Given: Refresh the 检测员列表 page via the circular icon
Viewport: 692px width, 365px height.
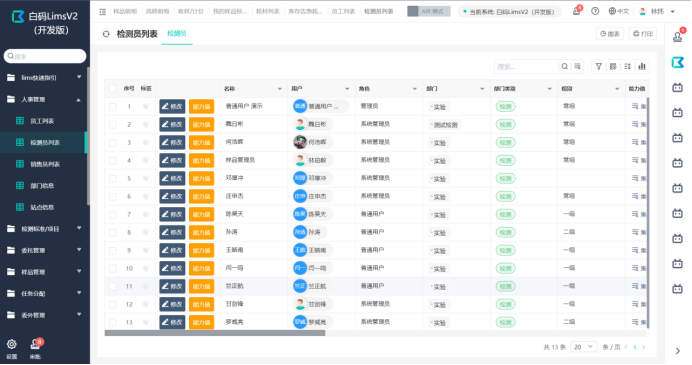Looking at the screenshot, I should pos(106,34).
